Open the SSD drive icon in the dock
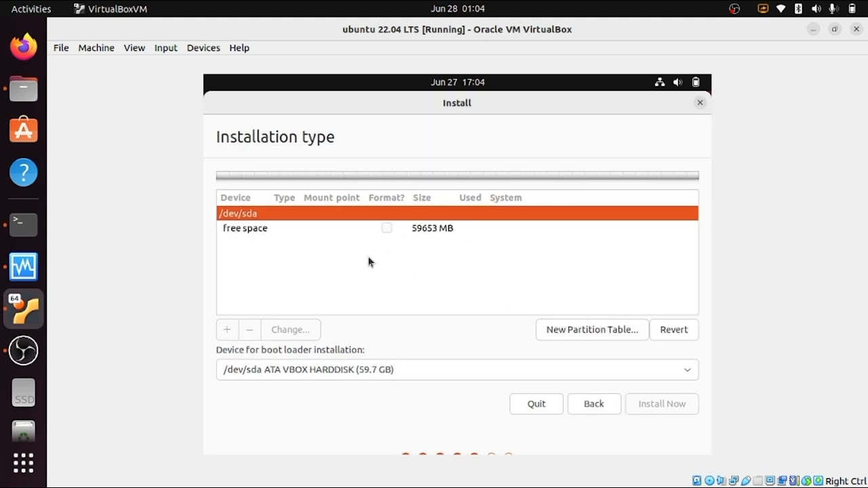The width and height of the screenshot is (868, 488). pyautogui.click(x=24, y=393)
